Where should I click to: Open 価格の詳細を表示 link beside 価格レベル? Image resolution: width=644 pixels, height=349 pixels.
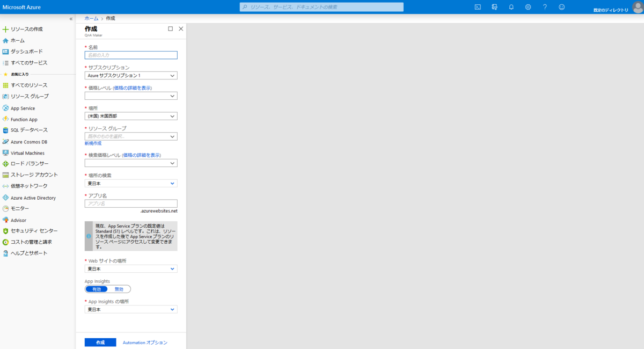coord(133,88)
